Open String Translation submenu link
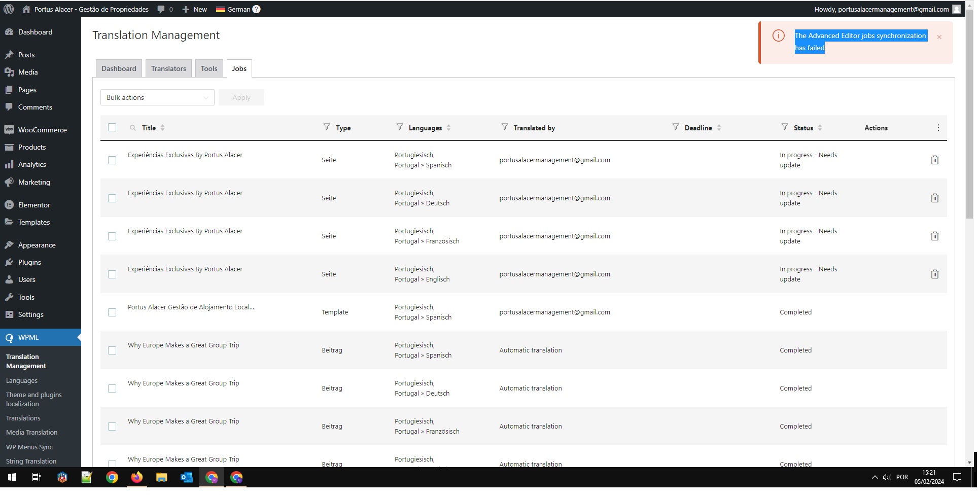Viewport: 980px width, 497px height. tap(31, 461)
